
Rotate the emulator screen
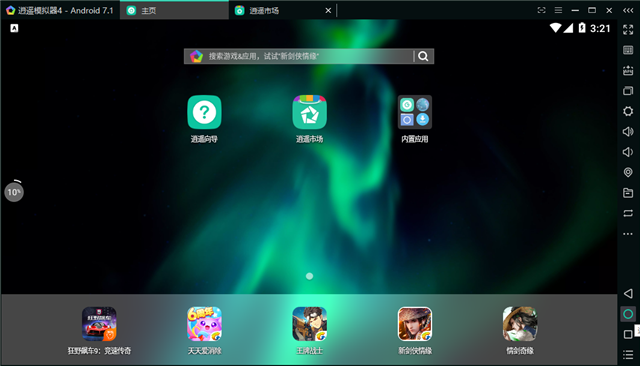pyautogui.click(x=628, y=213)
